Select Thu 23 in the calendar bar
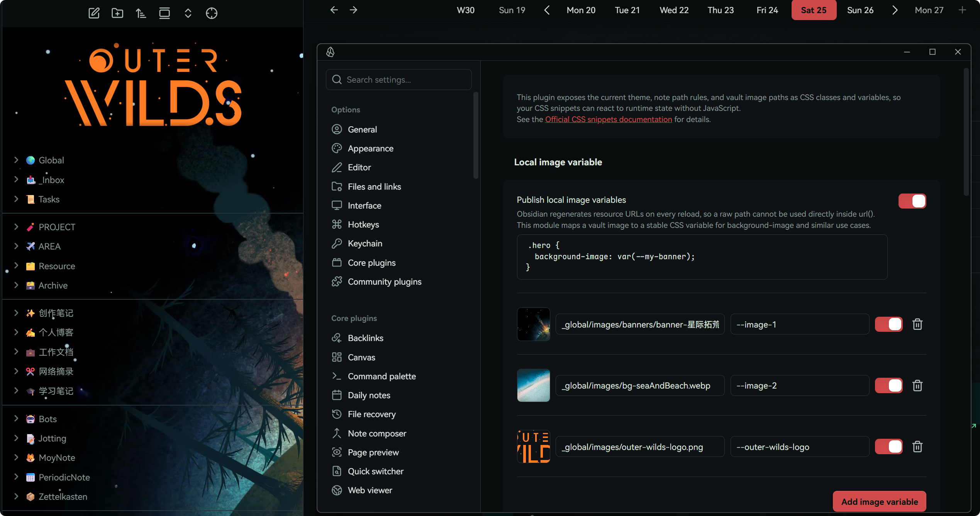The width and height of the screenshot is (980, 516). pyautogui.click(x=721, y=10)
